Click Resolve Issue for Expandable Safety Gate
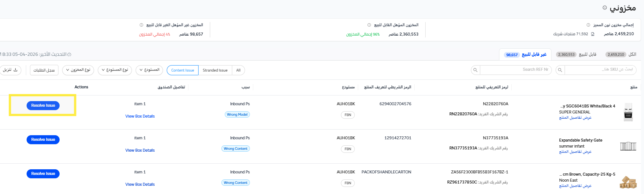Image resolution: width=644 pixels, height=194 pixels. coord(43,140)
